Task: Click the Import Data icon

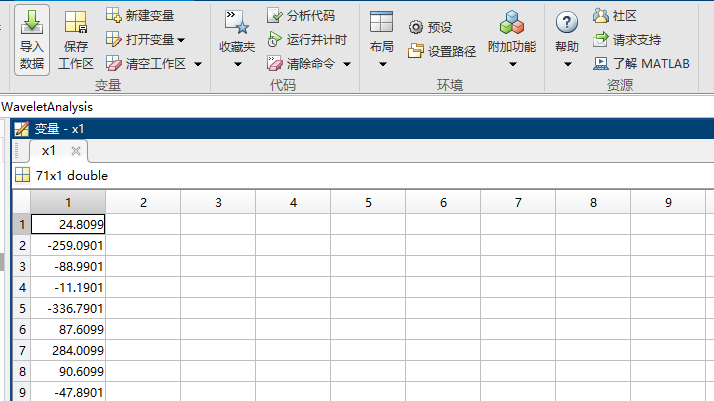Action: (x=32, y=22)
